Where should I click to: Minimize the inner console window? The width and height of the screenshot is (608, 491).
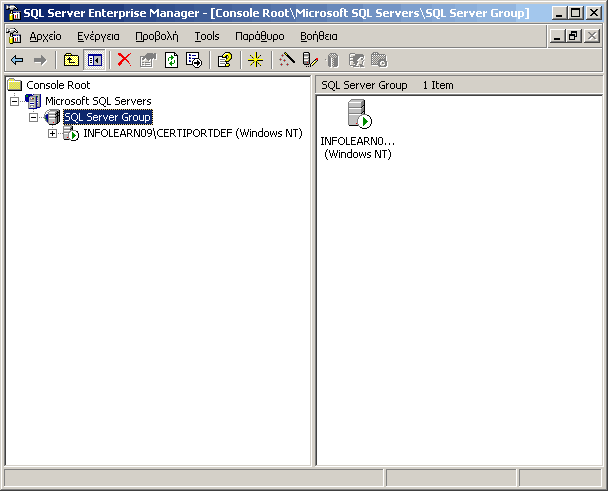pos(557,36)
